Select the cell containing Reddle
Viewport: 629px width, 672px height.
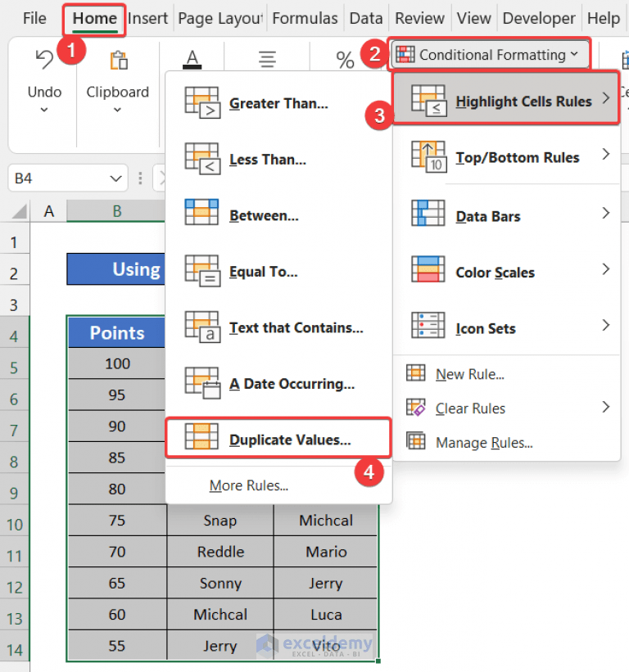coord(220,552)
